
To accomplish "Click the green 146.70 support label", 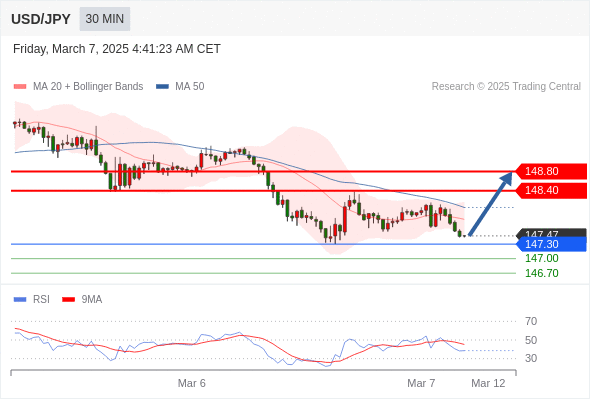I will [x=542, y=273].
